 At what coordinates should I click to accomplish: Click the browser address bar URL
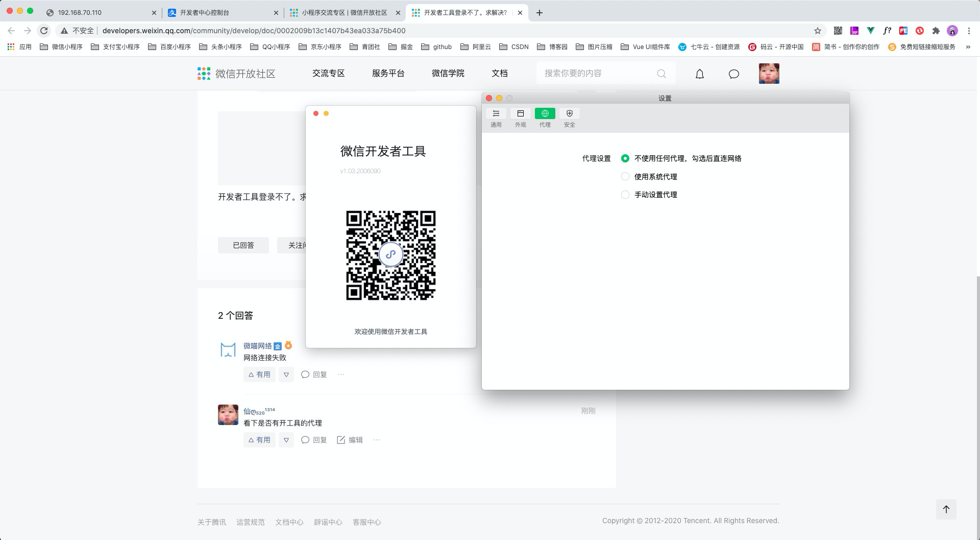coord(254,31)
